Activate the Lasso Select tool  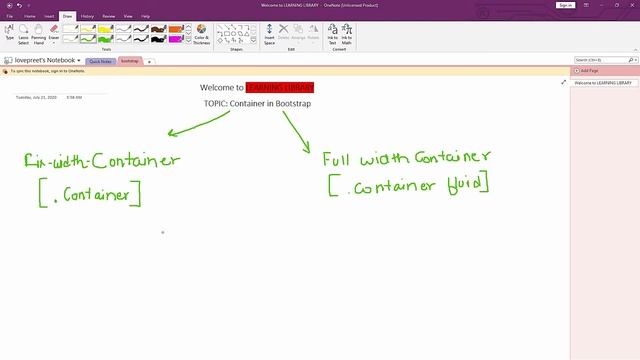[x=24, y=34]
